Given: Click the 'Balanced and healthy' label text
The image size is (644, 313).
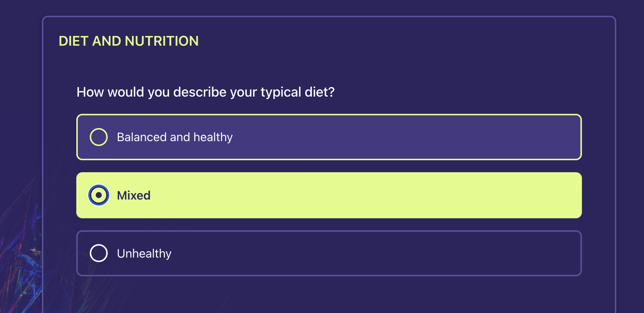Looking at the screenshot, I should [175, 137].
